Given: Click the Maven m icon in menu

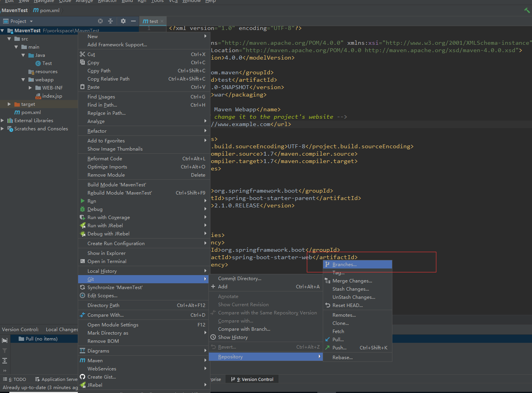Looking at the screenshot, I should coord(82,360).
